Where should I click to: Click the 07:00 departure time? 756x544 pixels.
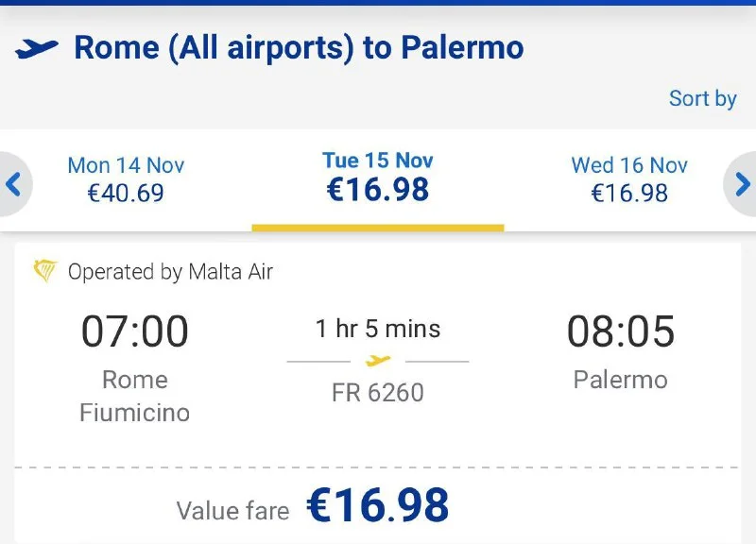point(135,331)
